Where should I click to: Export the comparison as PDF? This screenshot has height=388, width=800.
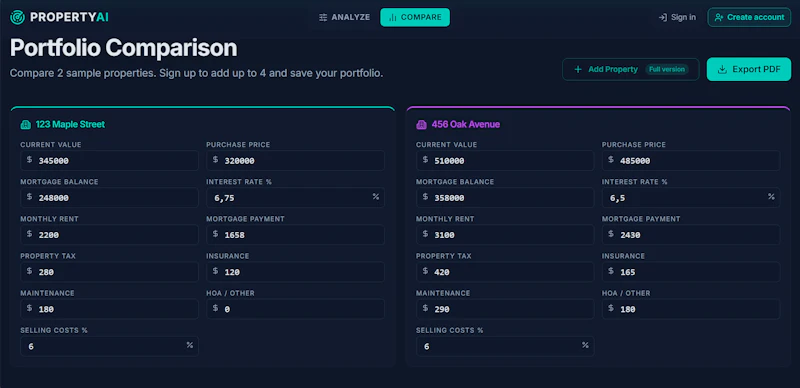(748, 69)
